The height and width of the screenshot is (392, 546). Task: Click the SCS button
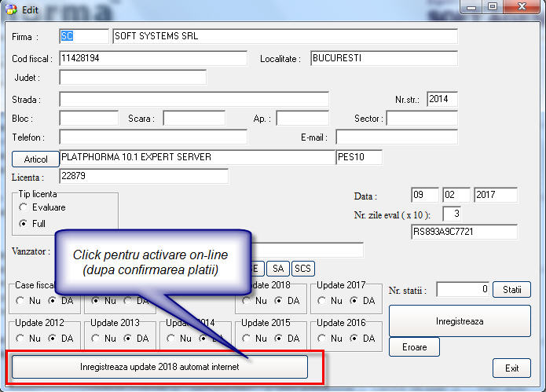[x=302, y=269]
